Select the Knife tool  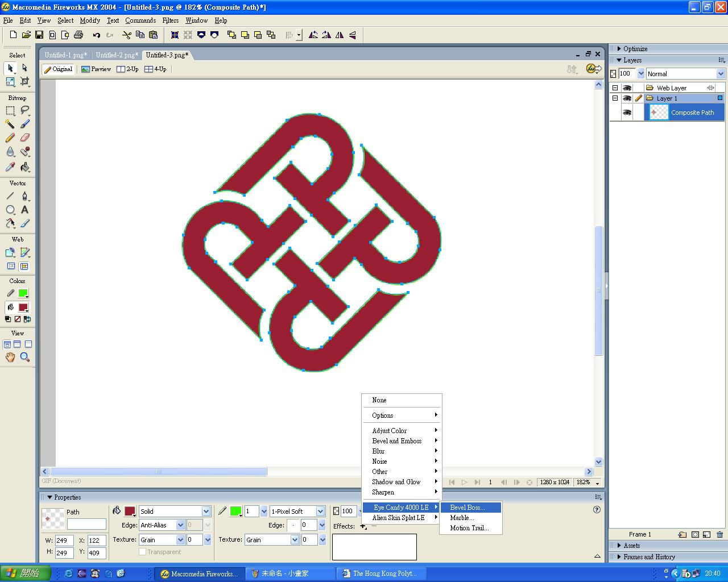click(x=24, y=223)
